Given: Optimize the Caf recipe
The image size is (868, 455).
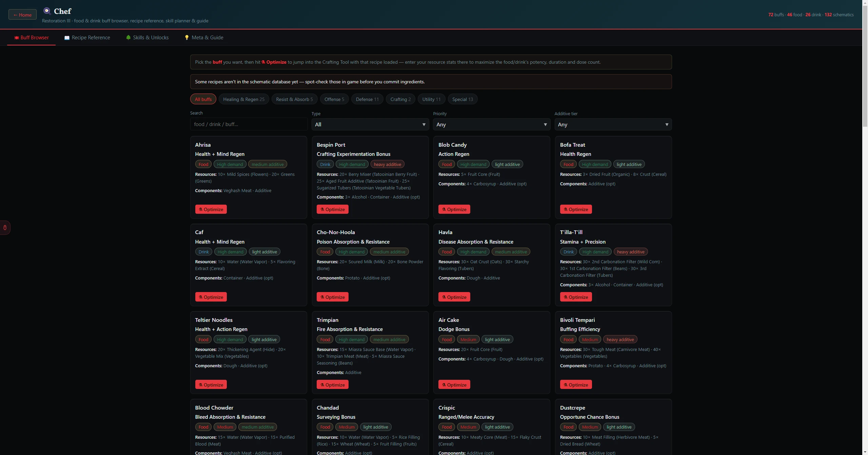Looking at the screenshot, I should [x=211, y=297].
